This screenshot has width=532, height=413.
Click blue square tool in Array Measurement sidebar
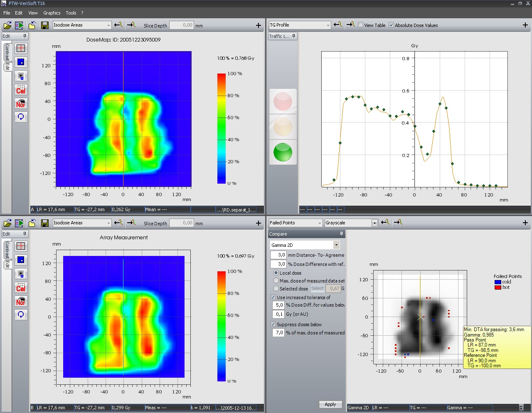pyautogui.click(x=21, y=260)
